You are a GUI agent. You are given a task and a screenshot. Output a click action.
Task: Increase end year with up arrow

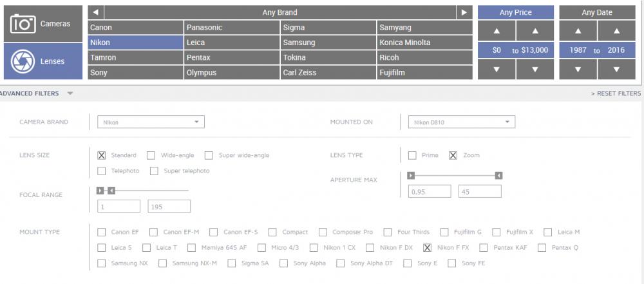(x=616, y=31)
